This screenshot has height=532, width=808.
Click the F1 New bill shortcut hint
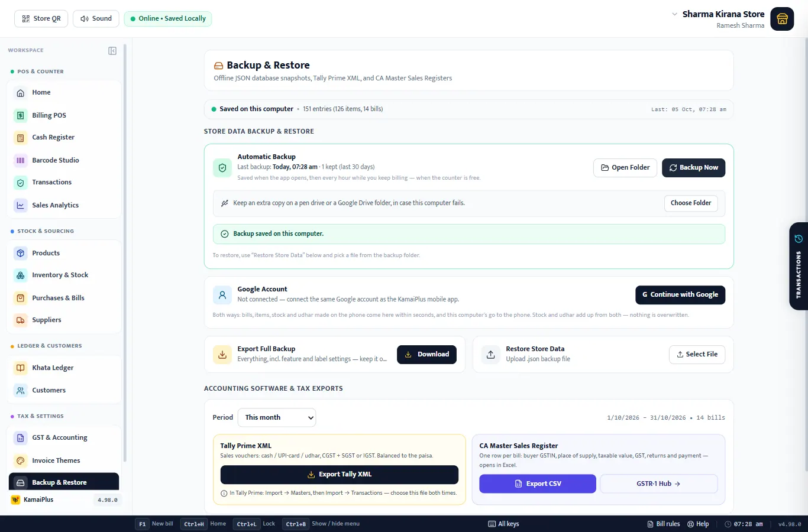[x=155, y=524]
